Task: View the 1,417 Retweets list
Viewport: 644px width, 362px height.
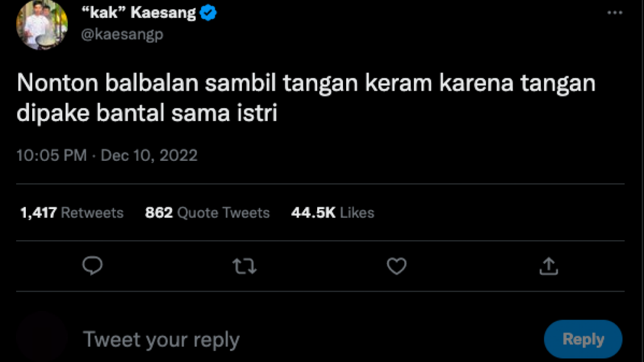Action: tap(71, 212)
